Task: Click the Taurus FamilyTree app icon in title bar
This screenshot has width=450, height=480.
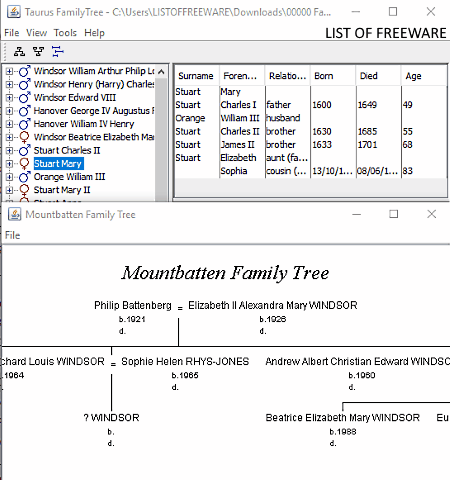Action: (14, 12)
